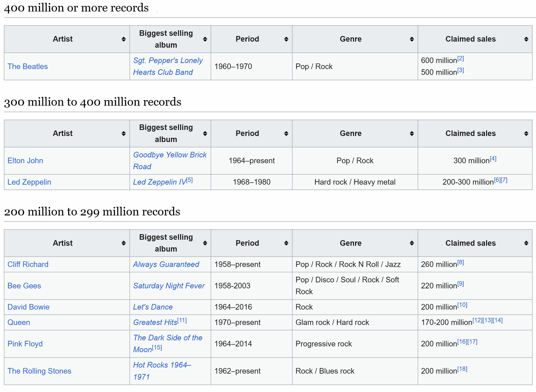Open citation [4] after 300 million
The width and height of the screenshot is (536, 392).
493,159
